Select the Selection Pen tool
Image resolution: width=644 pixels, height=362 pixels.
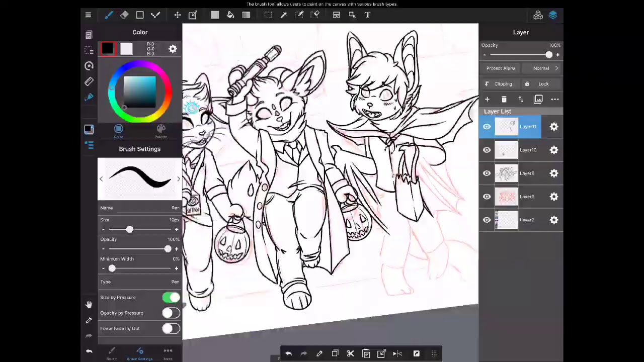click(299, 15)
